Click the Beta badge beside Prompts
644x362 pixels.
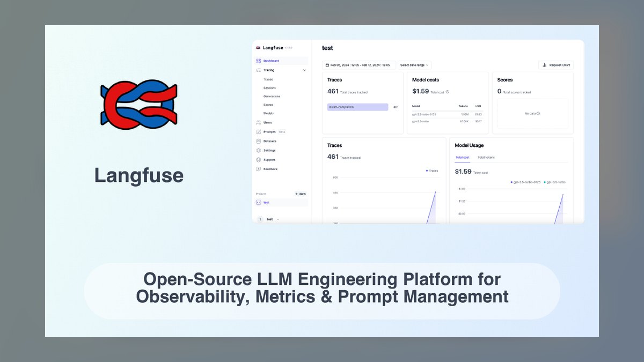click(x=282, y=132)
